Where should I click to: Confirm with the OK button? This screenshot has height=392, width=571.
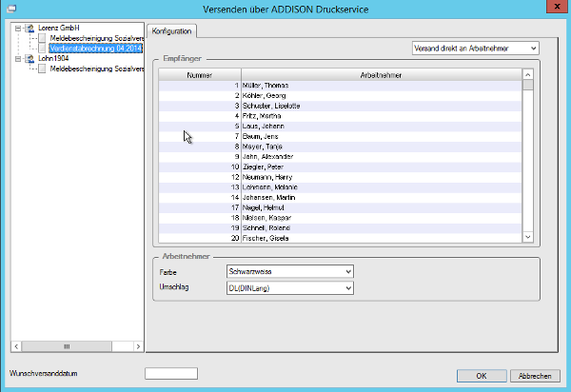pyautogui.click(x=482, y=376)
